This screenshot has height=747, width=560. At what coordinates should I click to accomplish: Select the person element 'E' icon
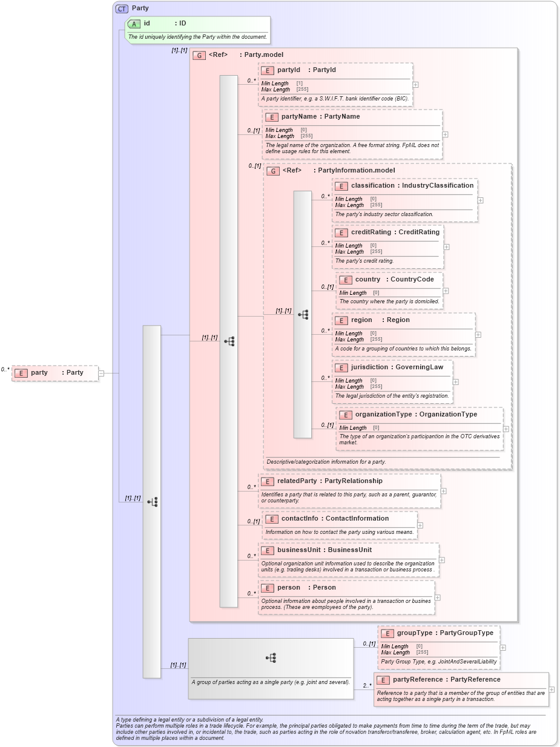[268, 587]
